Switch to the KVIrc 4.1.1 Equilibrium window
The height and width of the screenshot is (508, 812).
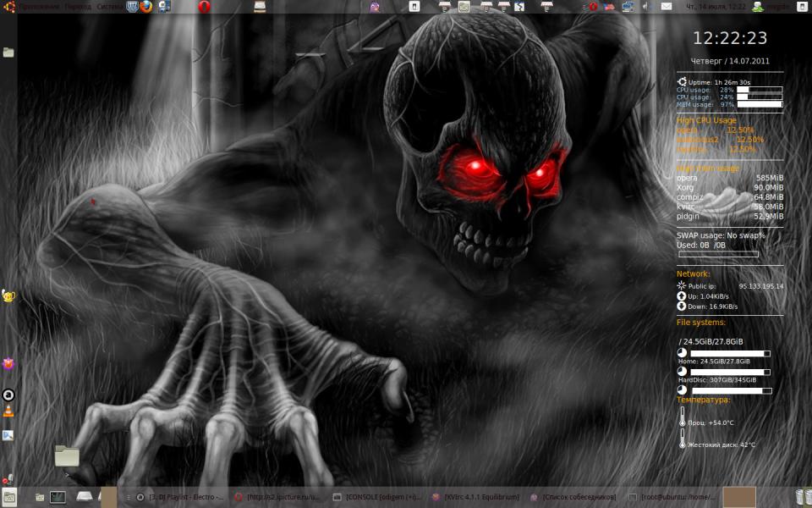(475, 497)
